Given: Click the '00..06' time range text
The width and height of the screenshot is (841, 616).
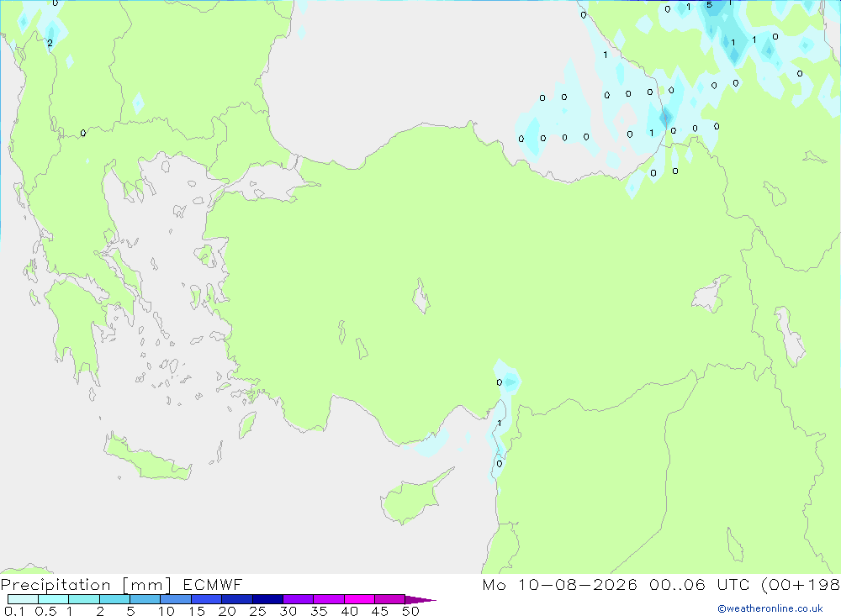Looking at the screenshot, I should pyautogui.click(x=677, y=584).
